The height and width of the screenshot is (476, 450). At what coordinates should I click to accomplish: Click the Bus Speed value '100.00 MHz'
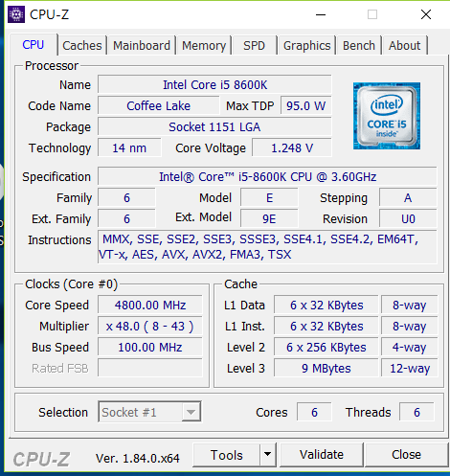point(150,347)
